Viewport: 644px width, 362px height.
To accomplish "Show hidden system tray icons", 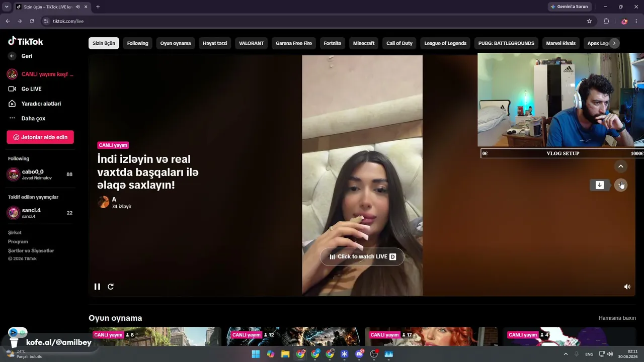I will pos(566,354).
